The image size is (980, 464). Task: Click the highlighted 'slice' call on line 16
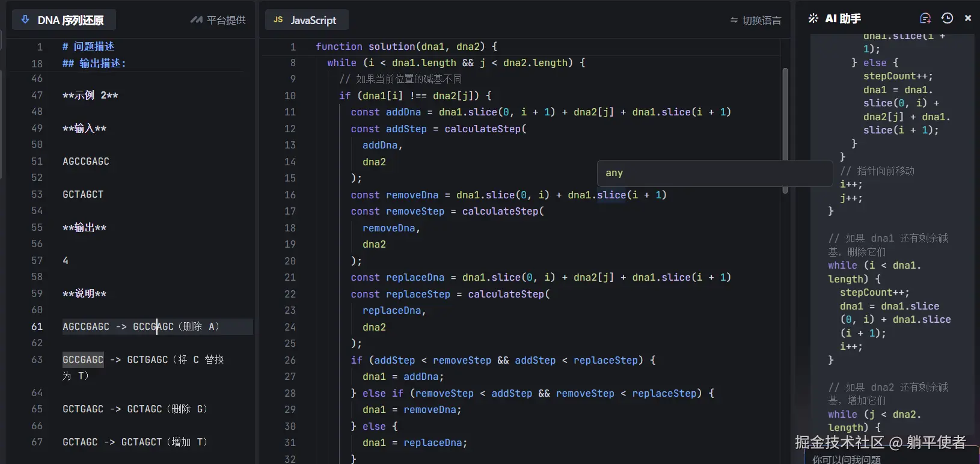[611, 195]
